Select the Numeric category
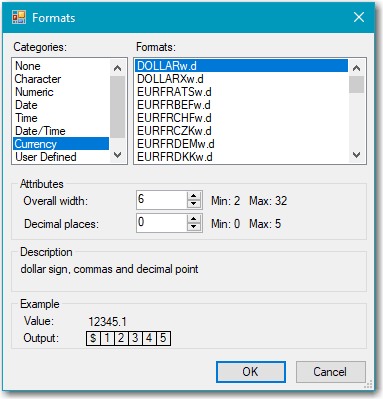The image size is (383, 399). coord(61,92)
